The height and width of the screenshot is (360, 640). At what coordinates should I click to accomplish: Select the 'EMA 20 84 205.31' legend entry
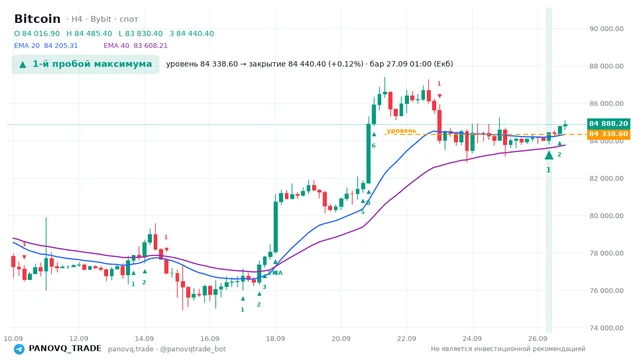tap(46, 46)
